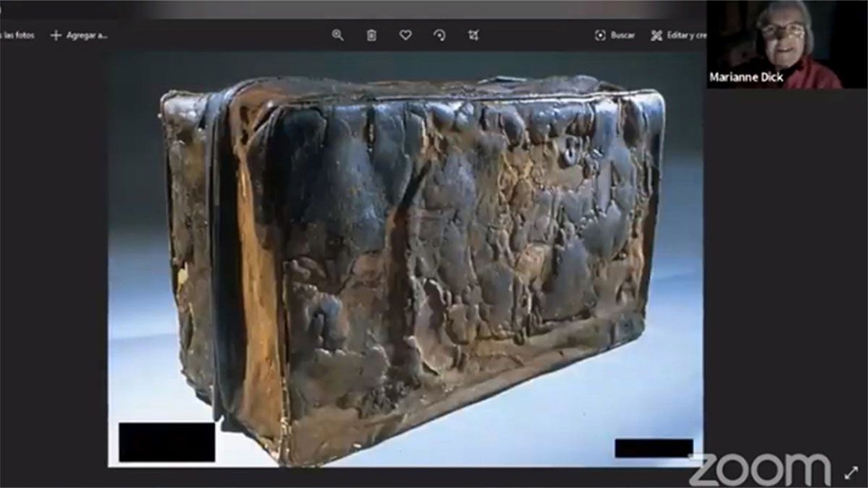Click the zoom magnifier icon in toolbar

click(x=337, y=35)
